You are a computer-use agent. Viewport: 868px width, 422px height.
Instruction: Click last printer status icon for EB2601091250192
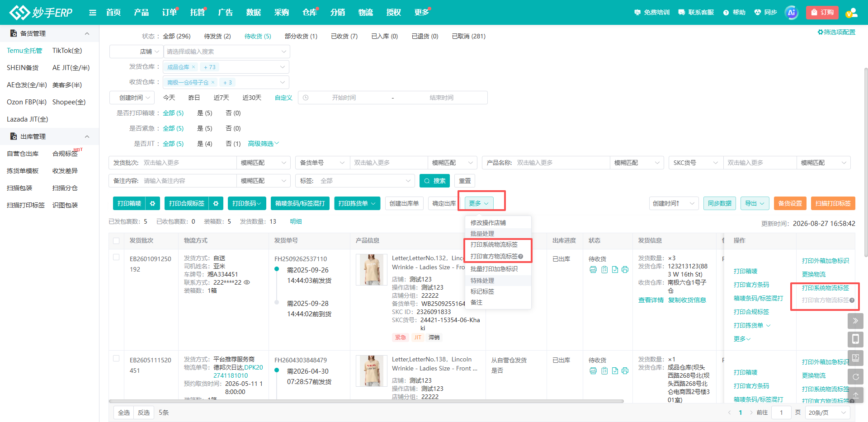(625, 270)
